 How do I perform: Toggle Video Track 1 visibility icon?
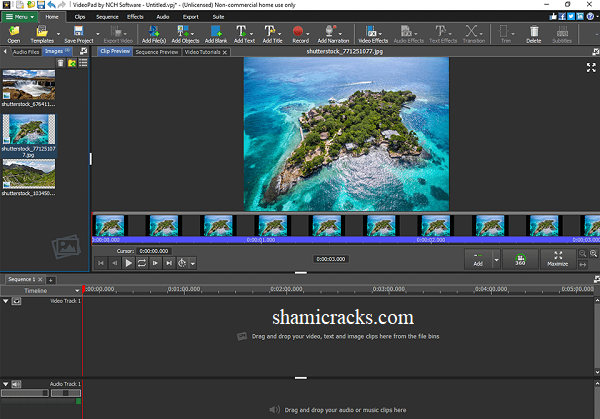point(16,301)
